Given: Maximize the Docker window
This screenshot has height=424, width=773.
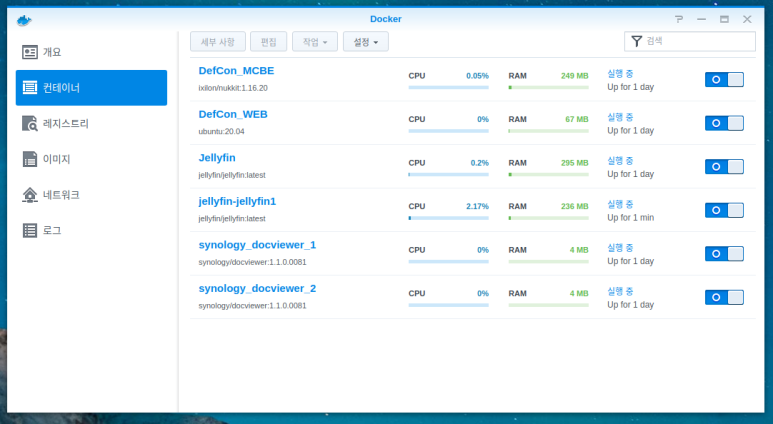Looking at the screenshot, I should click(x=724, y=19).
